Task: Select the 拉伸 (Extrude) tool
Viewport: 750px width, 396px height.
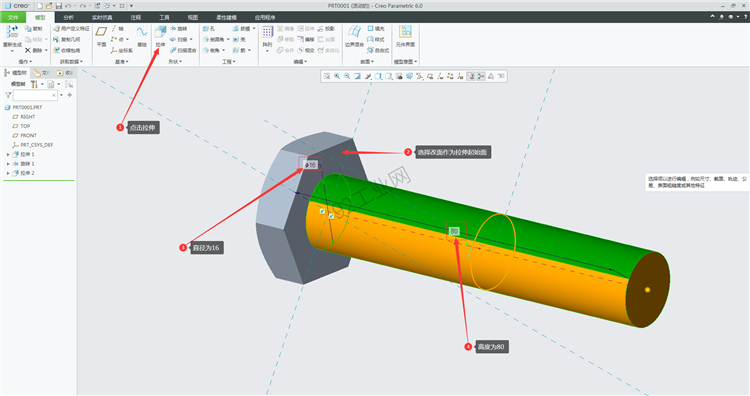Action: coord(160,37)
